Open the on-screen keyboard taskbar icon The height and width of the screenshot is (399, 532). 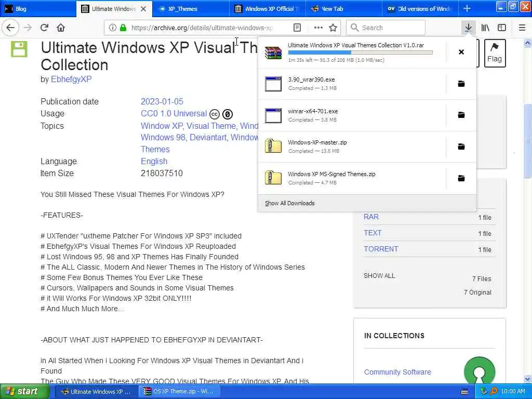[464, 392]
